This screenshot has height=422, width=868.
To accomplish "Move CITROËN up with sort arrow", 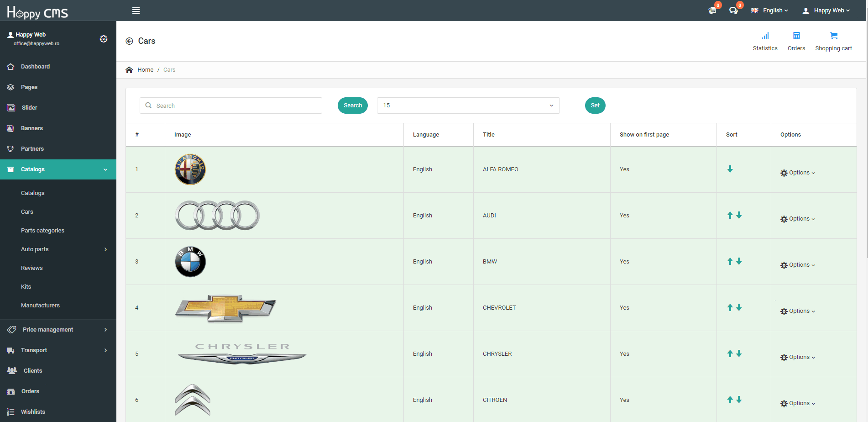I will click(730, 400).
